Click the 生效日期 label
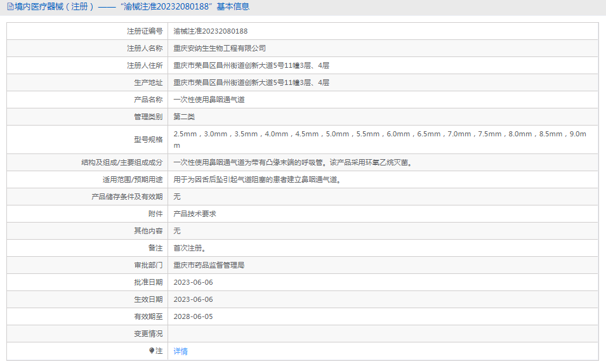Screen dimensions: 606x364 click(x=148, y=299)
